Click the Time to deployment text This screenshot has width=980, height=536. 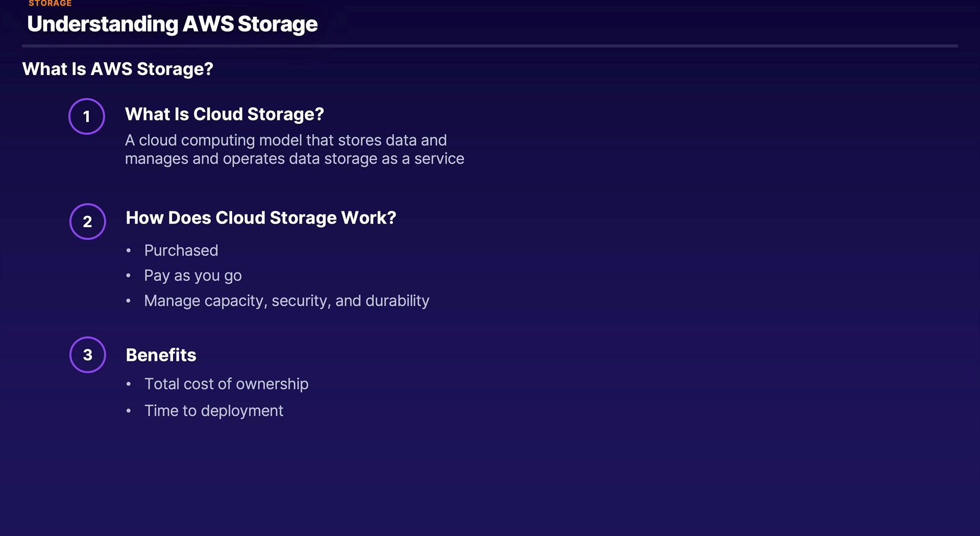[x=214, y=411]
